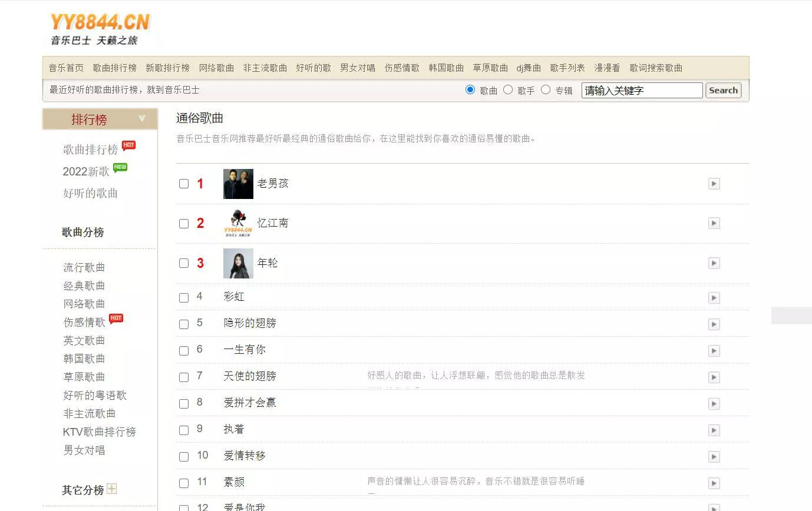Click the NEW badge beside 2022新歌
812x511 pixels.
tap(120, 167)
